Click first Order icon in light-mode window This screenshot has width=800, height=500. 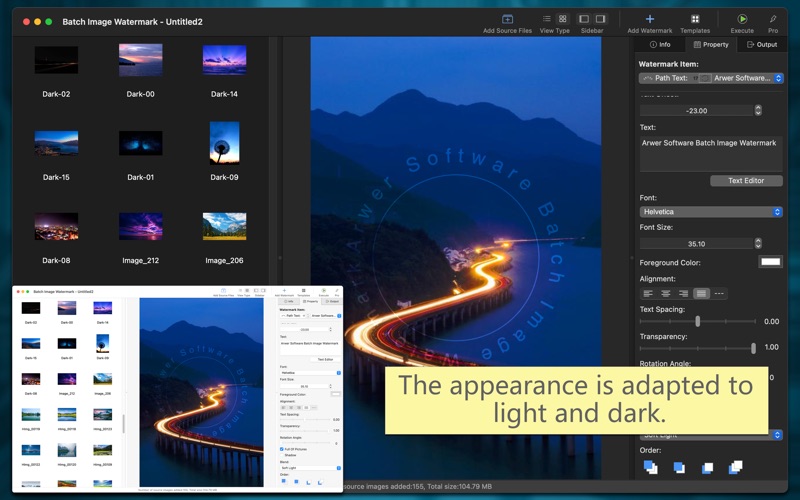point(284,481)
